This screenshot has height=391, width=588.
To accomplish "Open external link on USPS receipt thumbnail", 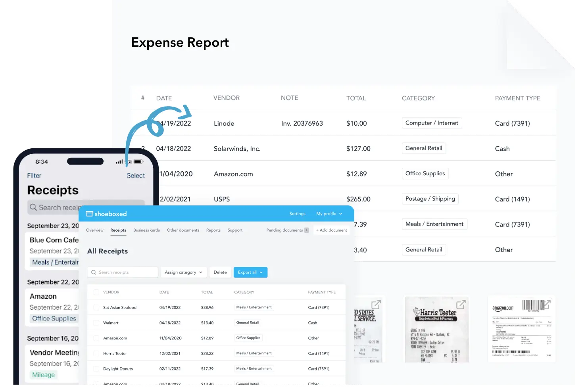I will pos(376,305).
